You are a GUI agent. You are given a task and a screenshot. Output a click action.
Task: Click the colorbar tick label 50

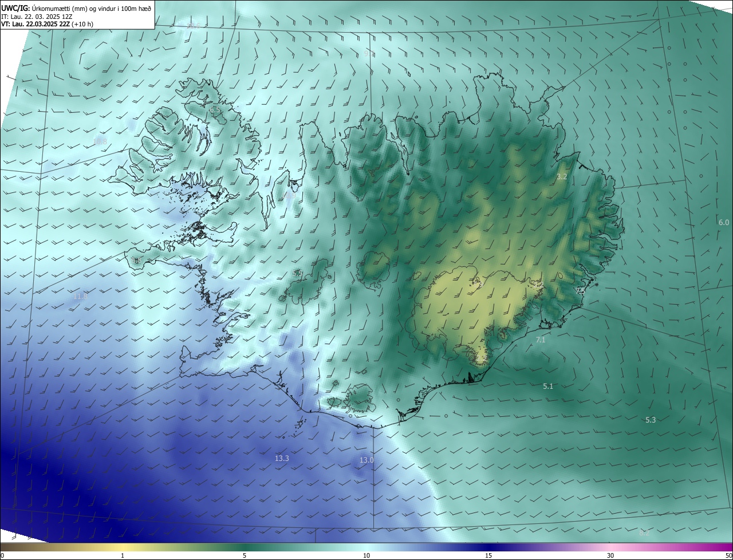tap(728, 555)
